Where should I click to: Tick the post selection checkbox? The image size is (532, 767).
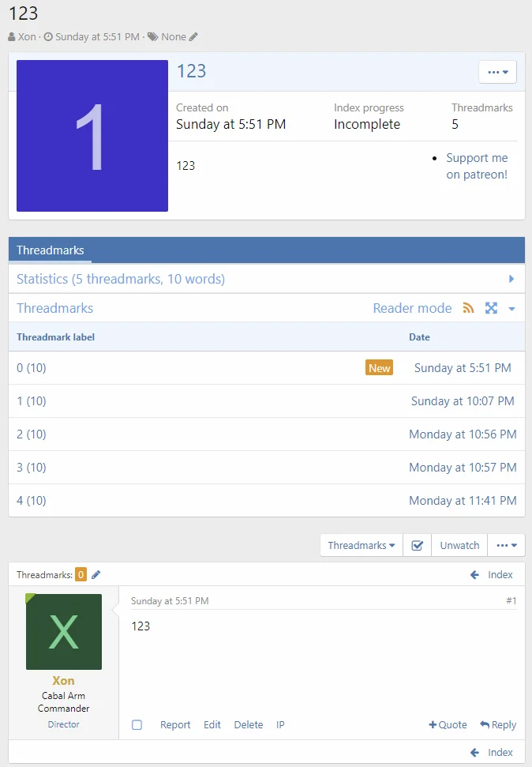tap(137, 724)
